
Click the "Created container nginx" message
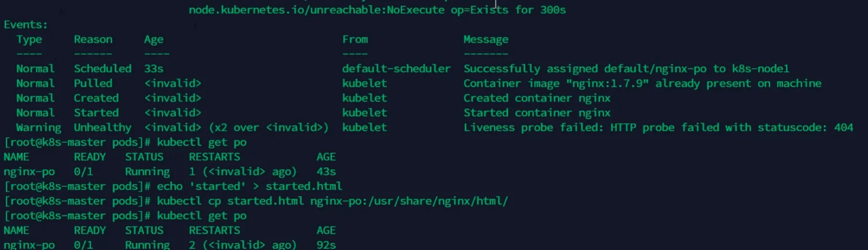point(537,98)
